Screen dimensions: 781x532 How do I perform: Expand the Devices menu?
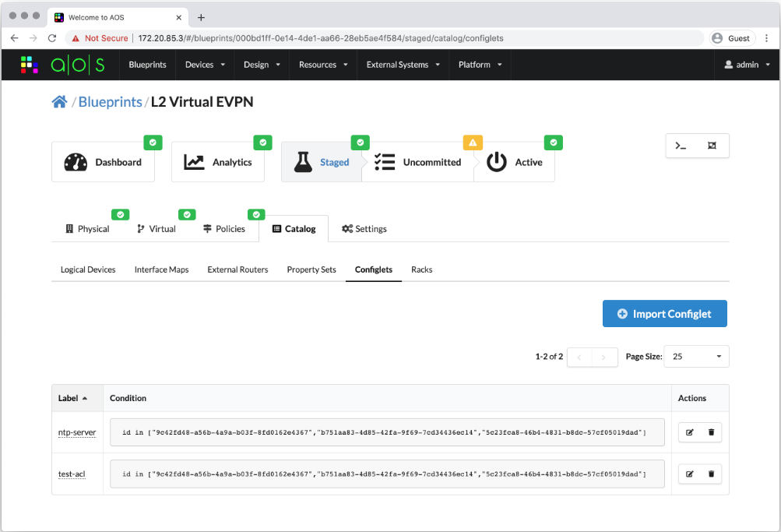pyautogui.click(x=205, y=65)
